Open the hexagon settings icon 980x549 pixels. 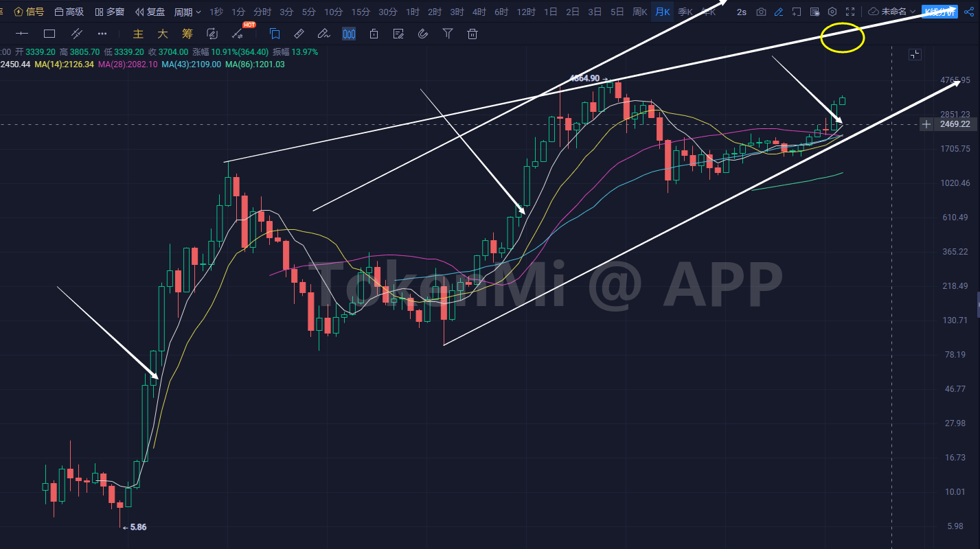point(832,12)
